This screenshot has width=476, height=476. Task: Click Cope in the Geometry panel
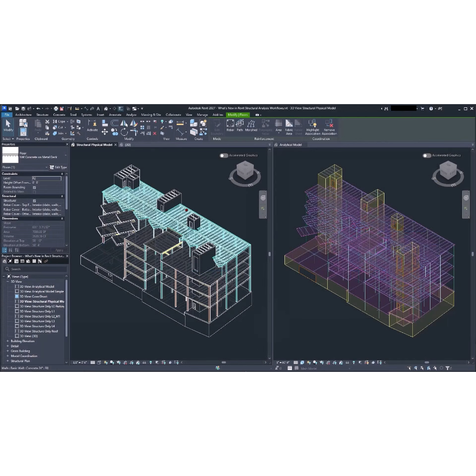(x=59, y=121)
